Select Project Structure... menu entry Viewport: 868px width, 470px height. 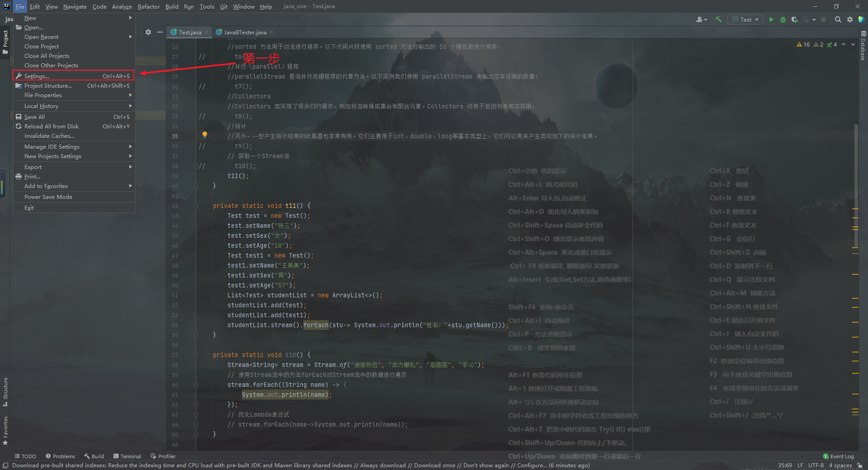point(74,86)
